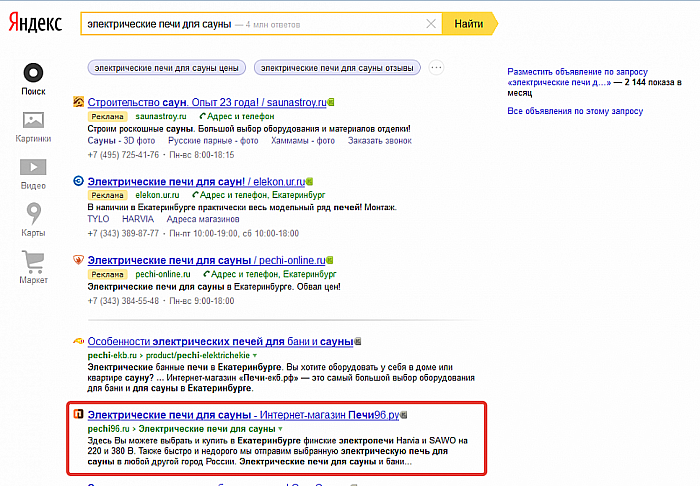This screenshot has height=486, width=700.
Task: Click phone number +7 (343) 384-55-48
Action: coord(123,301)
